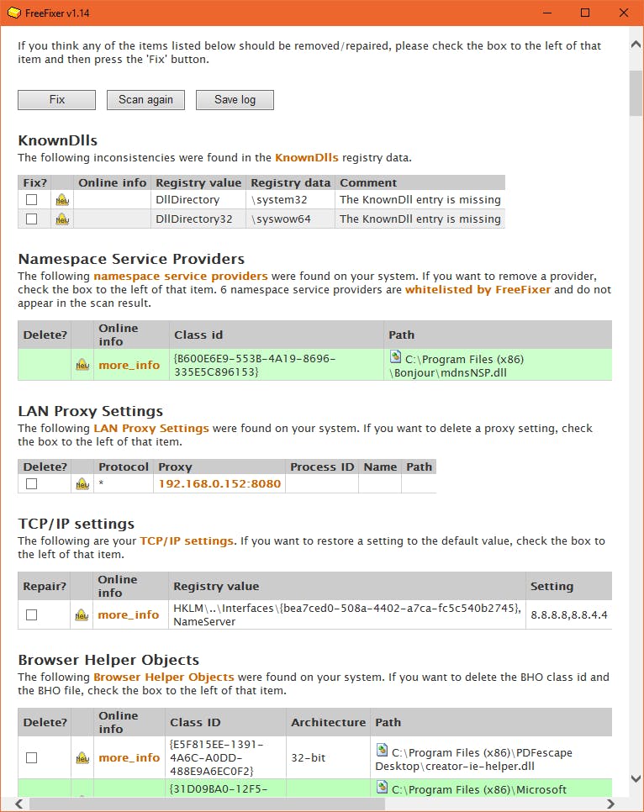This screenshot has width=644, height=812.
Task: Tick Repair checkbox for NameServer setting
Action: click(32, 614)
